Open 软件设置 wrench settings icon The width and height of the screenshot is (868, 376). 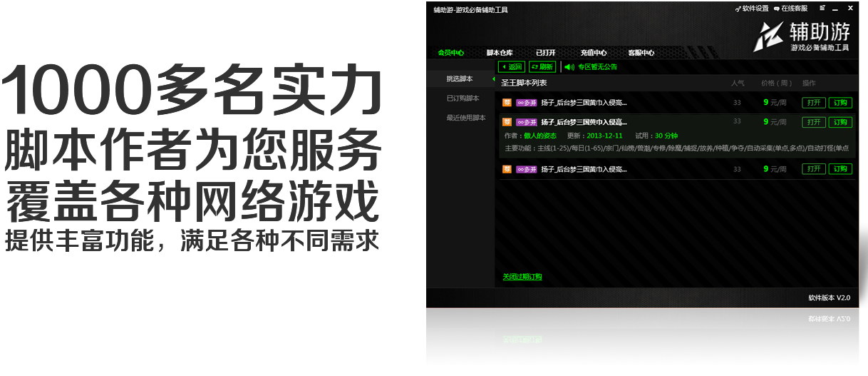738,9
